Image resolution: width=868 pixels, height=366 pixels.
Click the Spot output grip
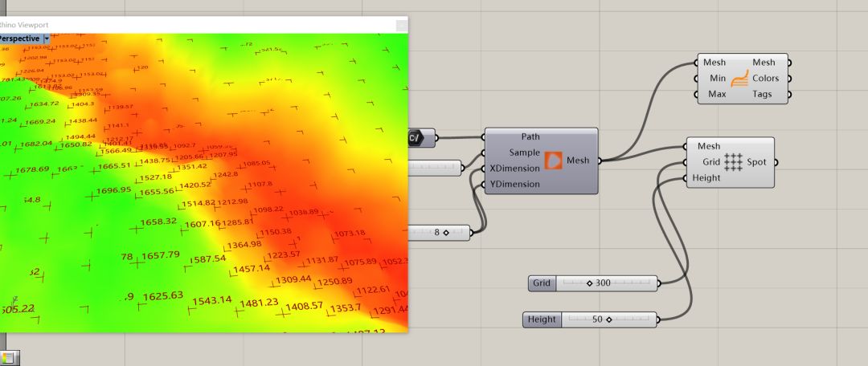(x=776, y=162)
